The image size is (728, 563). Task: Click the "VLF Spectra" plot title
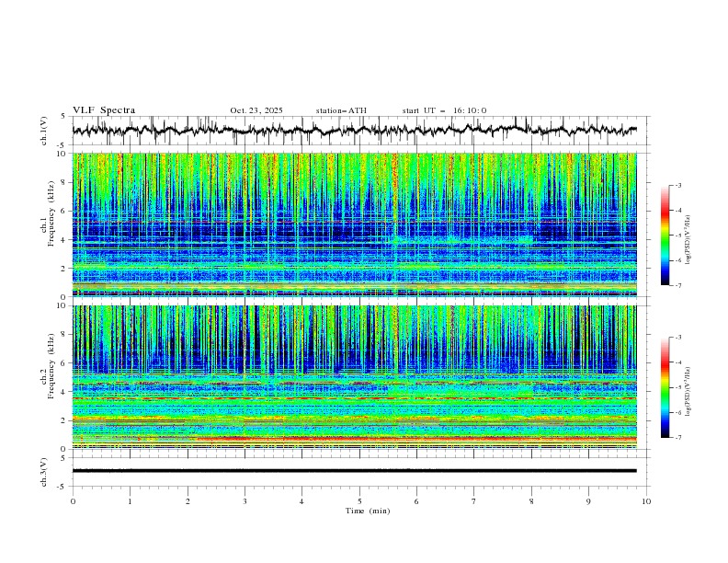coord(104,110)
